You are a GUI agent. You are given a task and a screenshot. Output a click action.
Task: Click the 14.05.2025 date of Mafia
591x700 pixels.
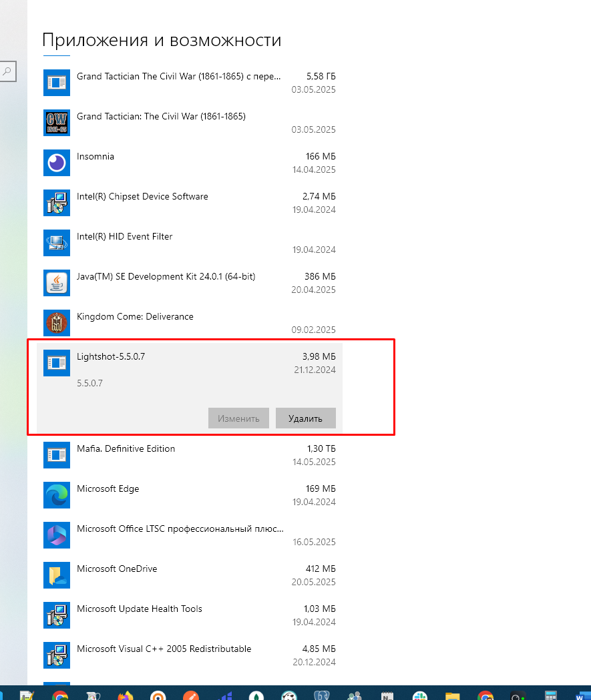314,462
